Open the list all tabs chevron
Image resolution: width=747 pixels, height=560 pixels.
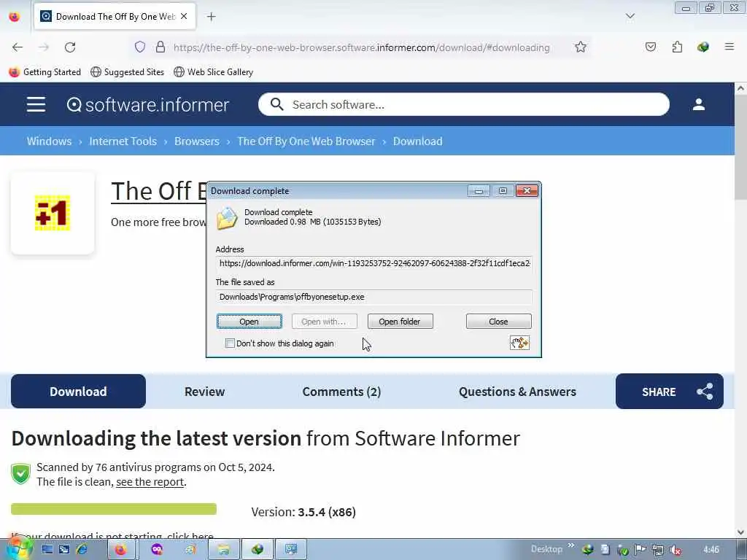[x=630, y=17]
